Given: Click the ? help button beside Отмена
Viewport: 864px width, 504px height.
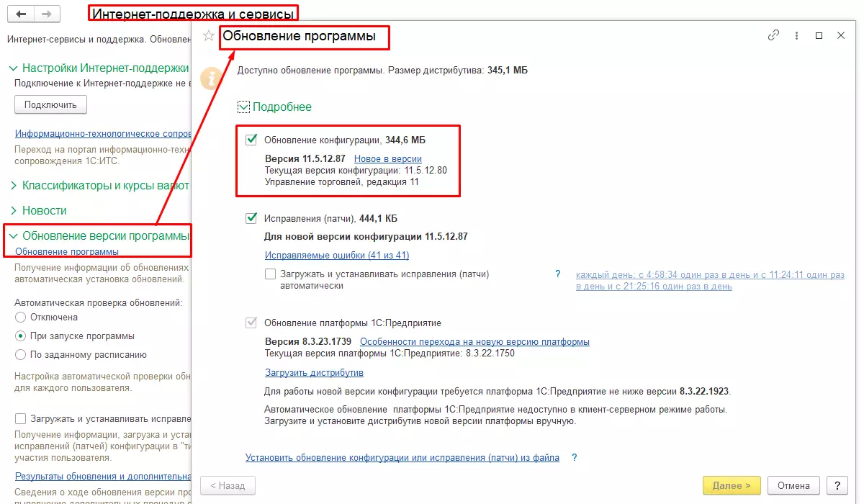Looking at the screenshot, I should 837,485.
